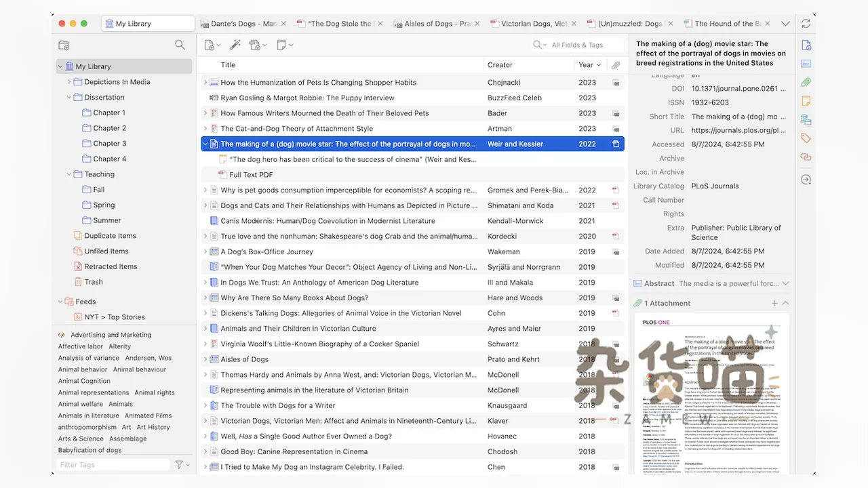Click the green Attachments paperclip side nav icon
868x488 pixels.
point(806,82)
